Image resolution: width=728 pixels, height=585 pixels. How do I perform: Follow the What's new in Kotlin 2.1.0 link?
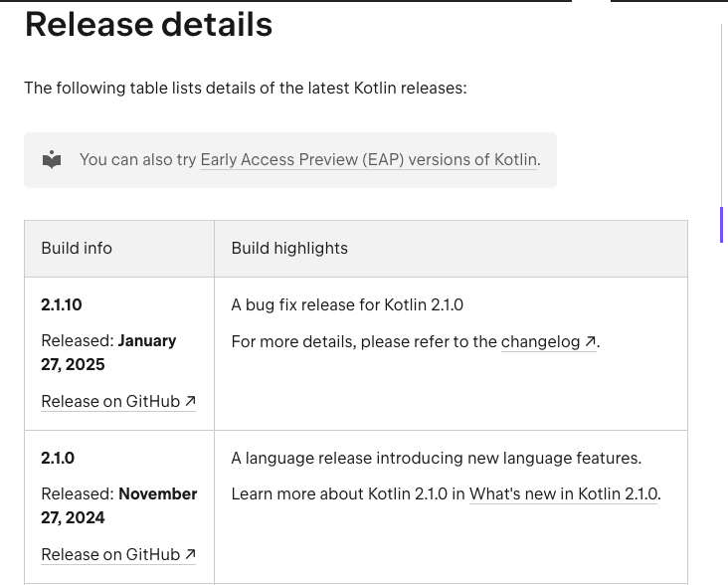[563, 493]
